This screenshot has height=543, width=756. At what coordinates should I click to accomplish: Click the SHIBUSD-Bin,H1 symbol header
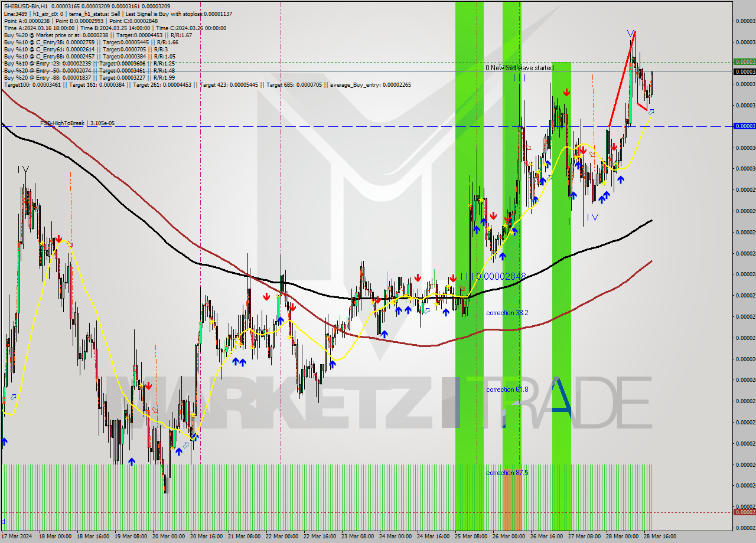point(86,6)
